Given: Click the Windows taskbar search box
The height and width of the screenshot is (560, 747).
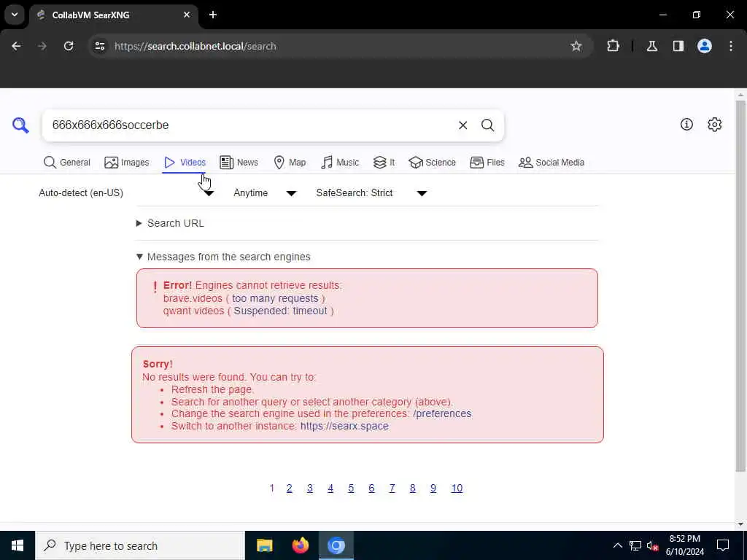Looking at the screenshot, I should 140,545.
